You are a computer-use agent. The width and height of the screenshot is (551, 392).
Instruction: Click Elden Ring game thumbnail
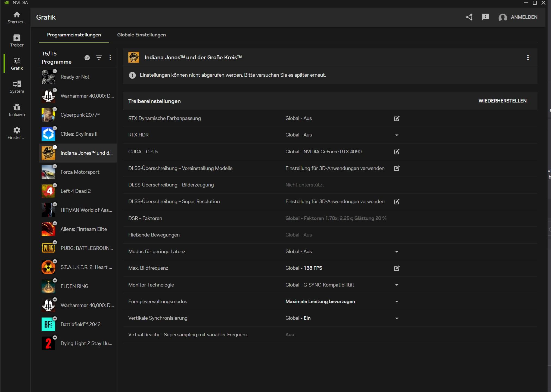coord(48,286)
